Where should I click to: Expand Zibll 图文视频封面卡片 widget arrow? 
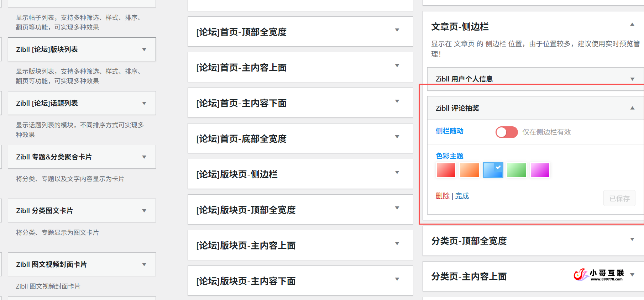coord(144,264)
